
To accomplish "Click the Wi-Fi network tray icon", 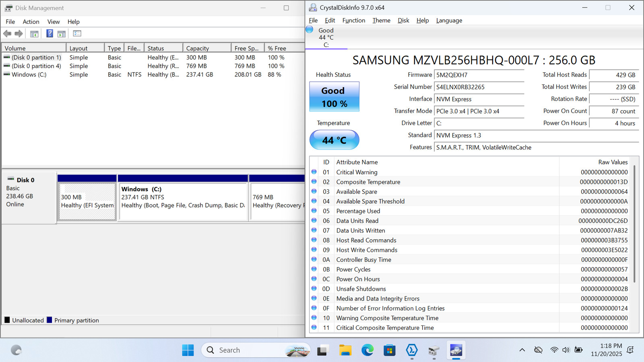I will [554, 350].
